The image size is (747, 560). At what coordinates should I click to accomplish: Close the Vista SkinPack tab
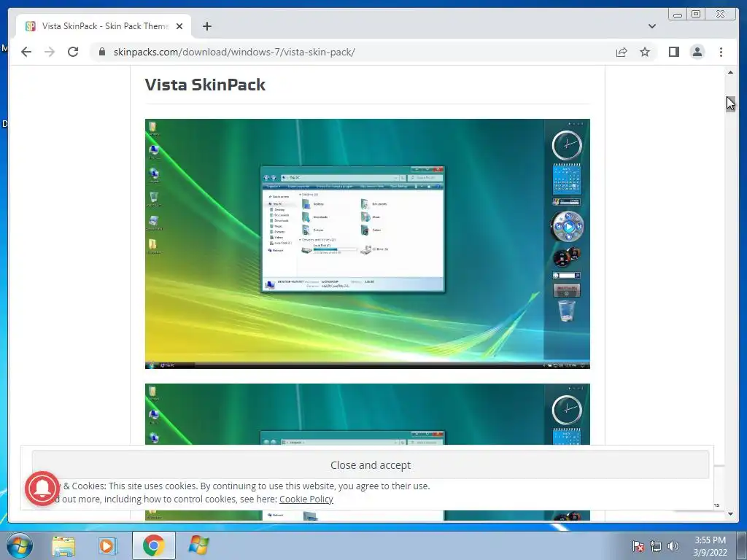coord(179,26)
